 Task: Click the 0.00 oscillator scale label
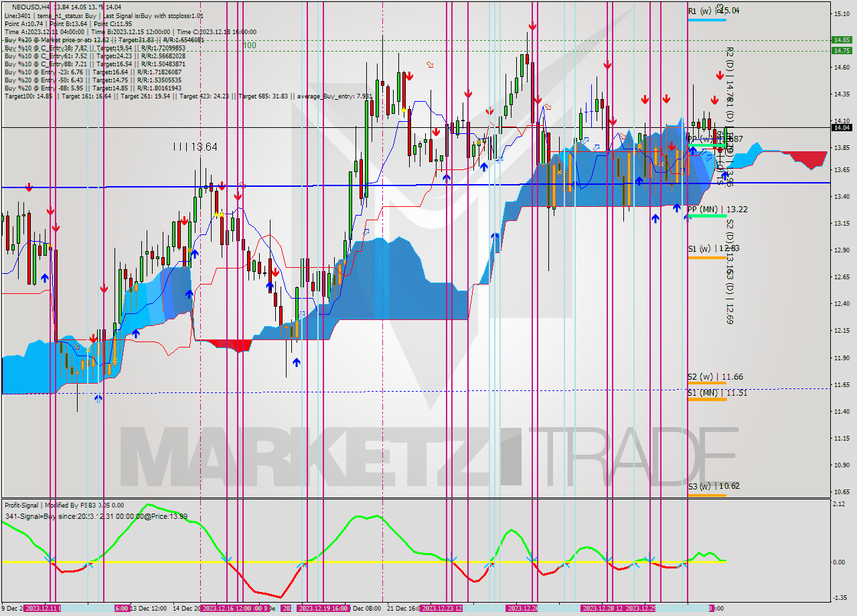[x=840, y=562]
